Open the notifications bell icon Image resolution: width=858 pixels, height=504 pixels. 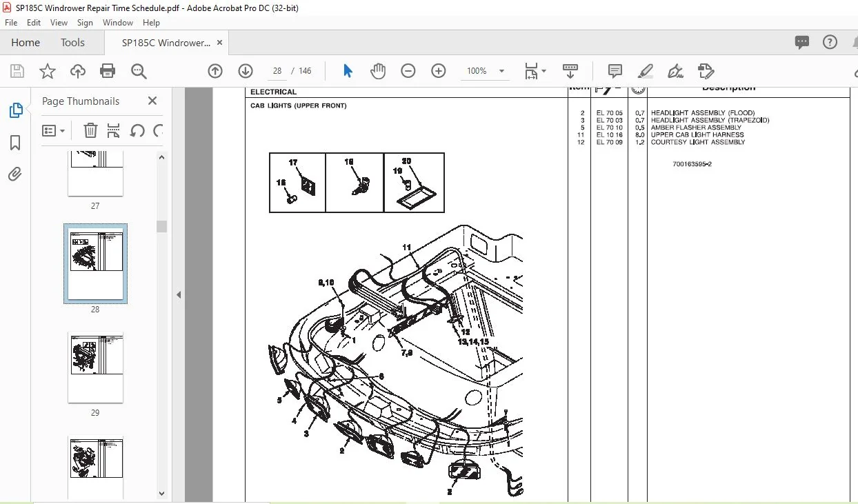click(x=854, y=42)
